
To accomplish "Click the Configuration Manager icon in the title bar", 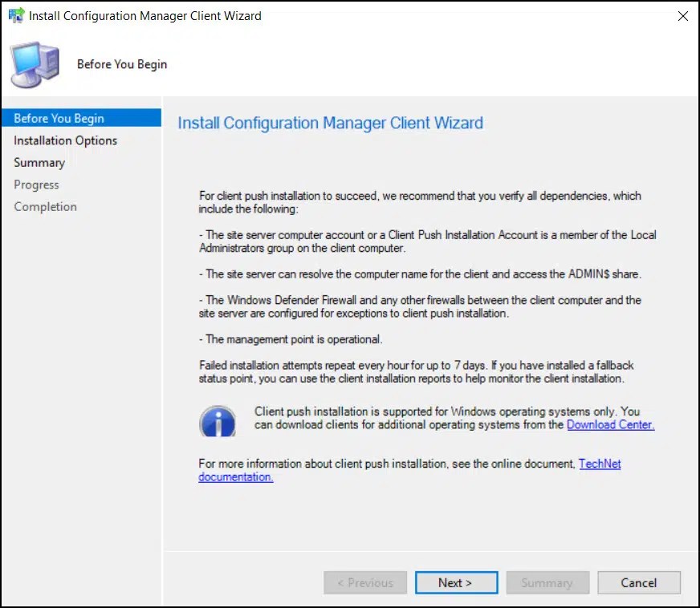I will pos(16,15).
